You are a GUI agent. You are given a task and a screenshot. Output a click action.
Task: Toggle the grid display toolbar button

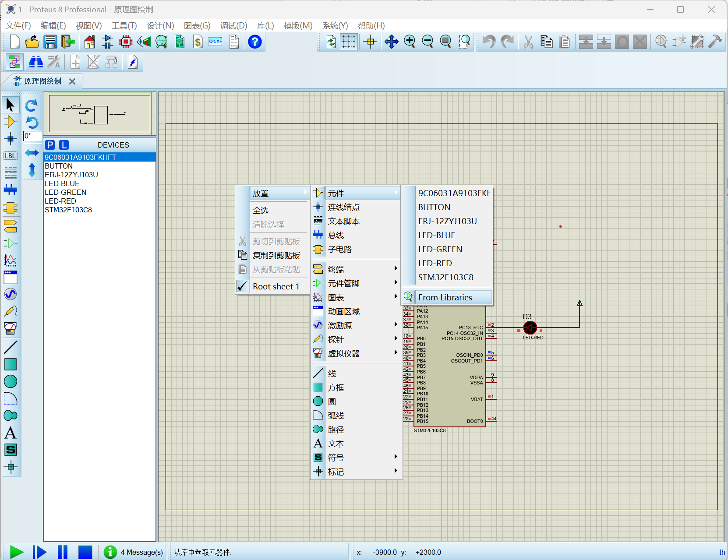coord(349,42)
